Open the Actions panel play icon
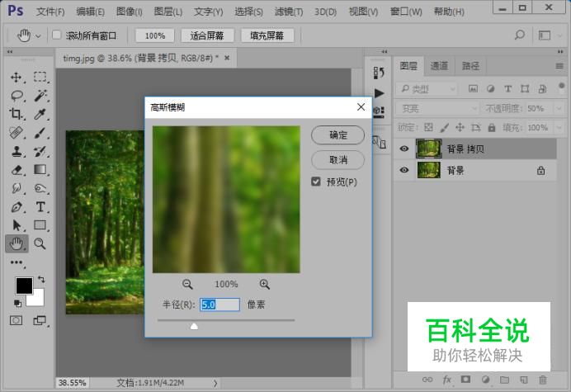 [x=379, y=93]
